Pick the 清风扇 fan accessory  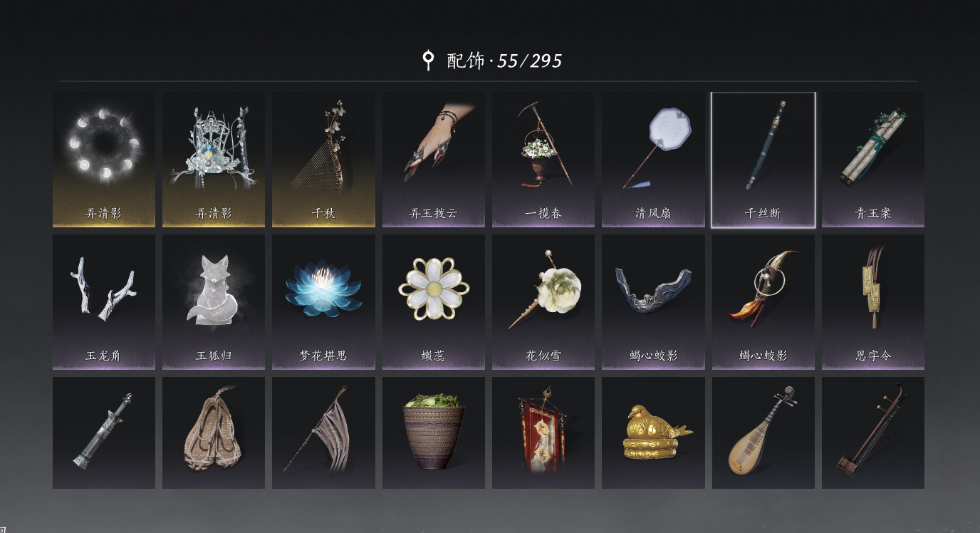pos(653,160)
